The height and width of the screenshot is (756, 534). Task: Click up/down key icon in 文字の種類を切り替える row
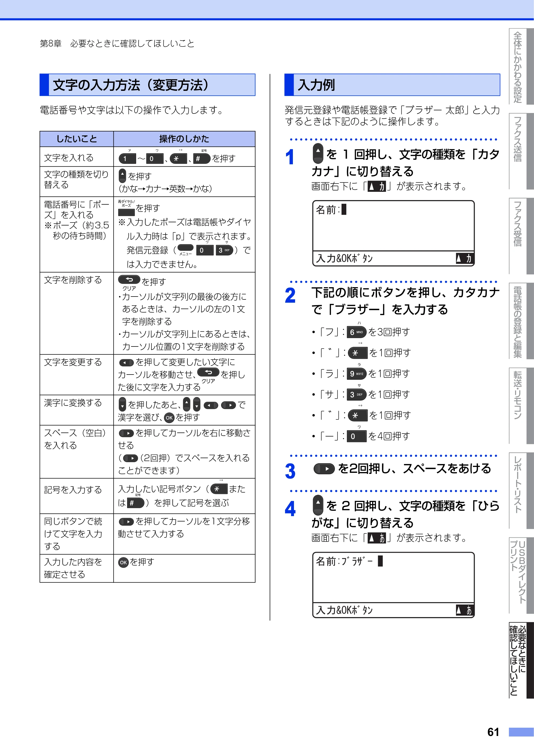(122, 176)
